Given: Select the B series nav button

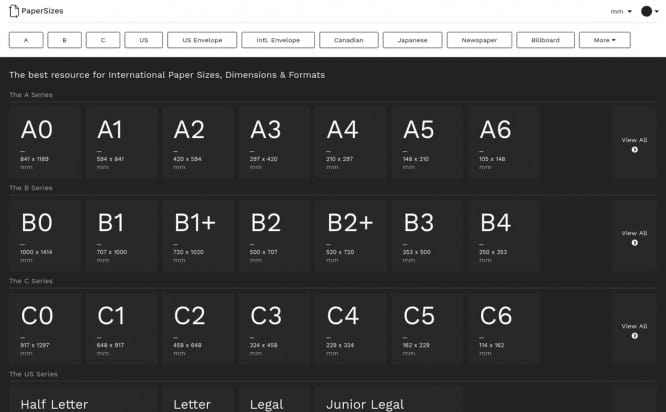Looking at the screenshot, I should tap(65, 40).
